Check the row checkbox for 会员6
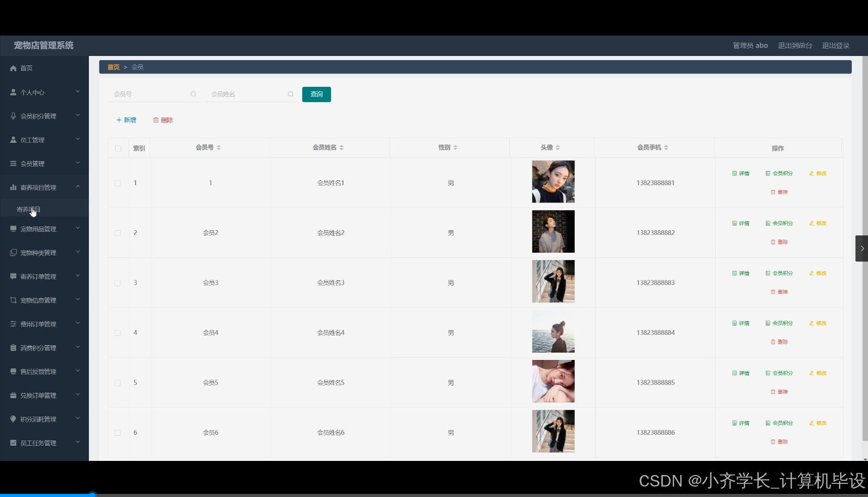868x497 pixels. (118, 433)
